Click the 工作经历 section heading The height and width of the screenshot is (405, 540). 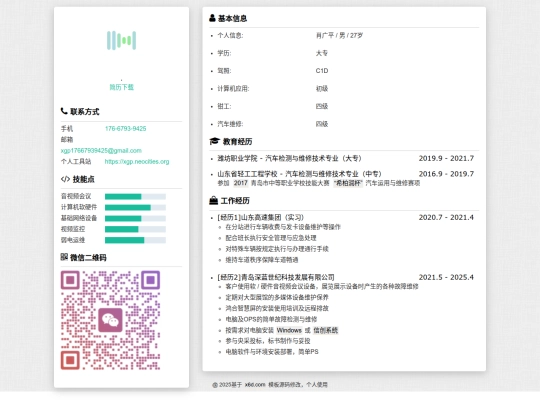pos(235,201)
